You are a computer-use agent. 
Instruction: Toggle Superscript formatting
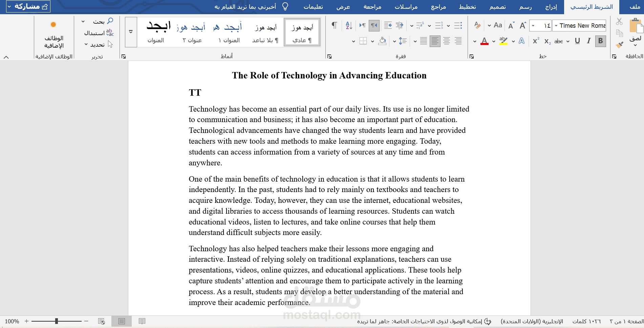pos(536,41)
